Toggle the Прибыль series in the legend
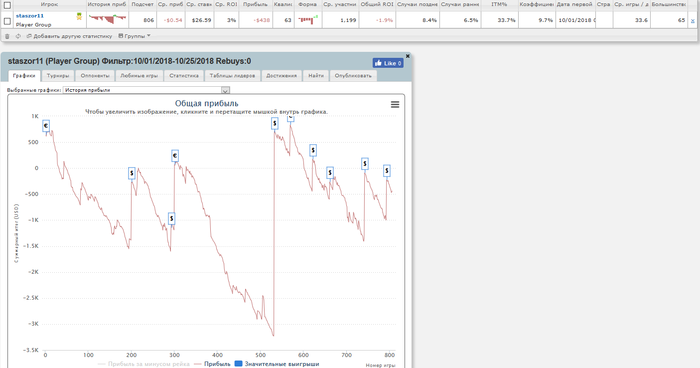Screen dimensions: 700x368 pyautogui.click(x=212, y=364)
